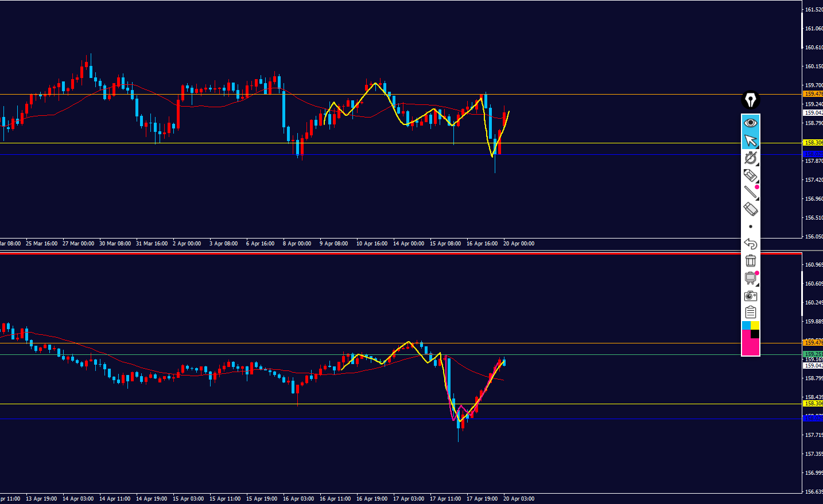Open the crossed-out stopwatch tool options
The height and width of the screenshot is (504, 823).
tap(750, 158)
